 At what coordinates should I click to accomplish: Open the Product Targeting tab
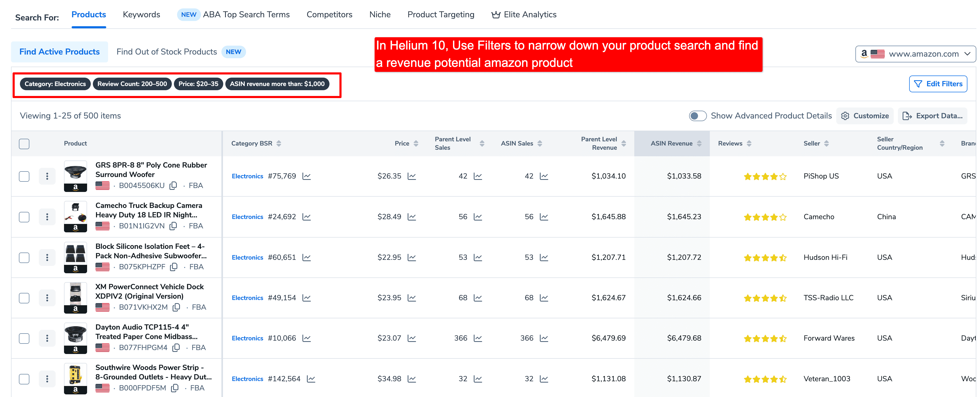pos(440,14)
